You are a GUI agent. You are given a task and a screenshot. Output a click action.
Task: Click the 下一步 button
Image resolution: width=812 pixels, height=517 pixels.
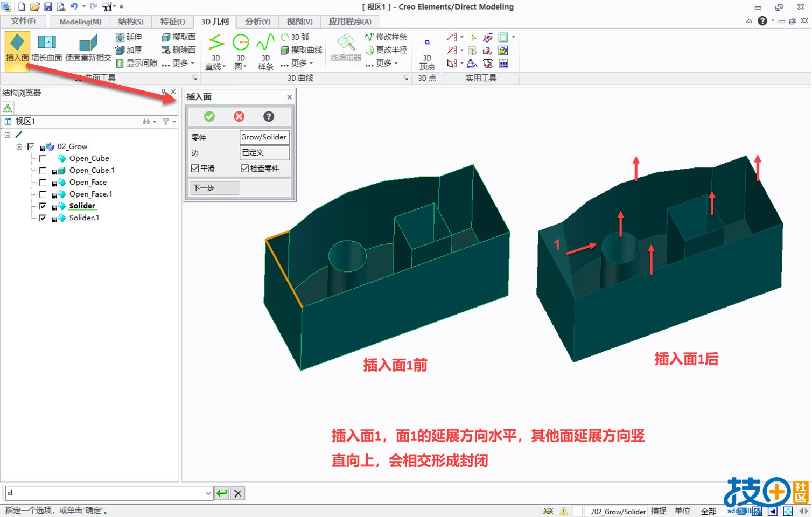pyautogui.click(x=214, y=188)
